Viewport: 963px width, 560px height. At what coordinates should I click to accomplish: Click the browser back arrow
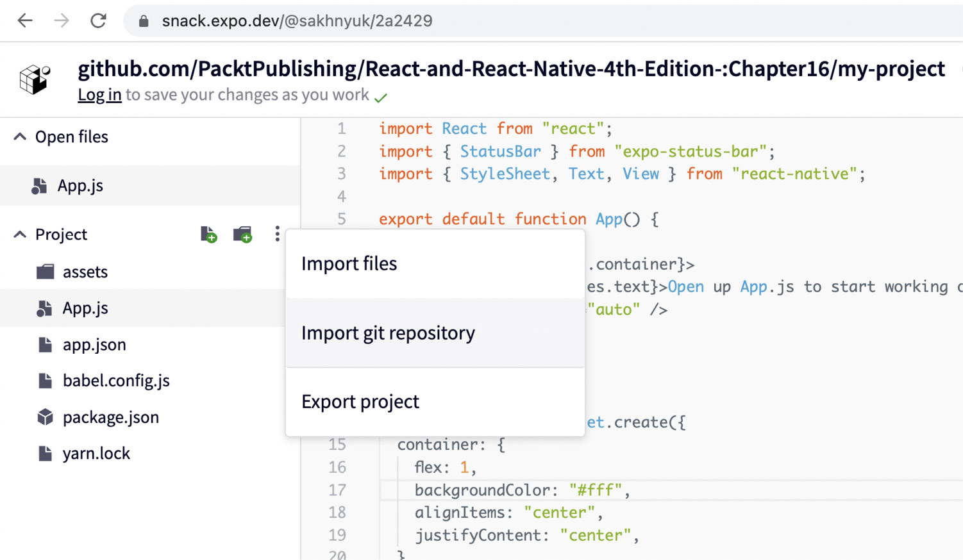[x=24, y=20]
